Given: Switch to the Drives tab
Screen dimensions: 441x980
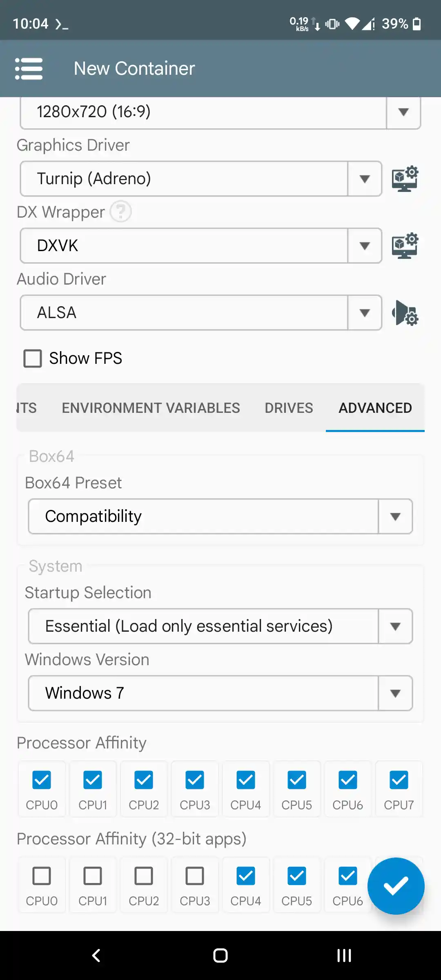Looking at the screenshot, I should 289,408.
